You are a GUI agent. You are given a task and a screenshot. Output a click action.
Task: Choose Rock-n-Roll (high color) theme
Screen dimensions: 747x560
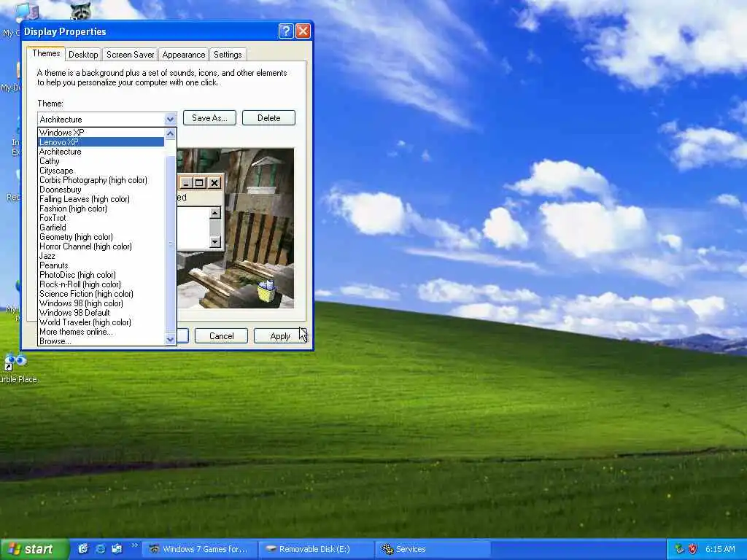pyautogui.click(x=101, y=284)
